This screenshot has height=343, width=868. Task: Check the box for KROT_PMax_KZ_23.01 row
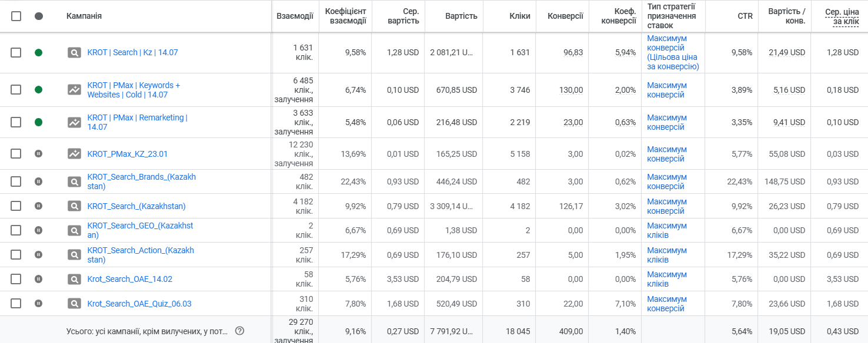click(x=16, y=154)
